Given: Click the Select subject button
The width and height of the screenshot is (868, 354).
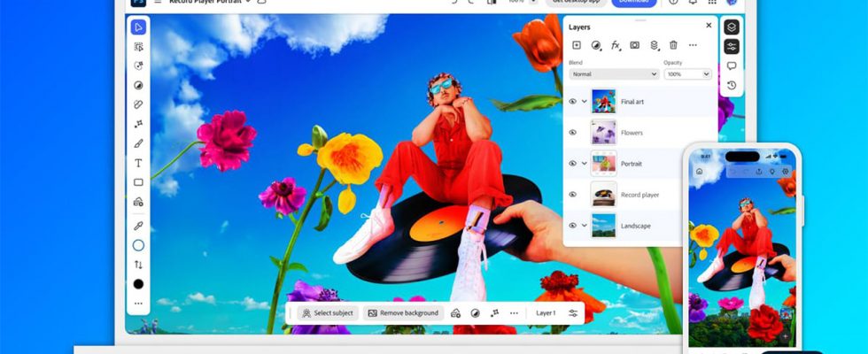Looking at the screenshot, I should point(328,313).
